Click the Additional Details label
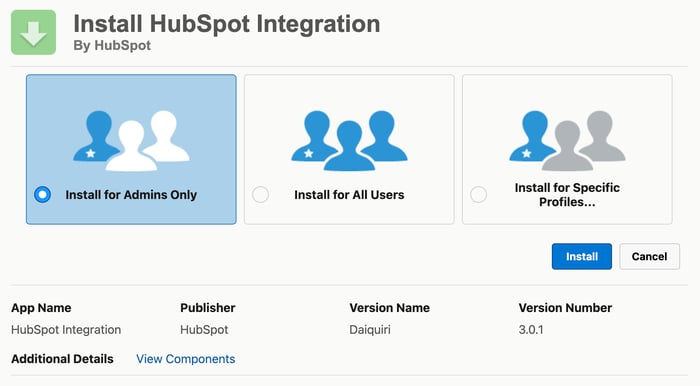Screen dimensions: 700x386 (x=62, y=359)
